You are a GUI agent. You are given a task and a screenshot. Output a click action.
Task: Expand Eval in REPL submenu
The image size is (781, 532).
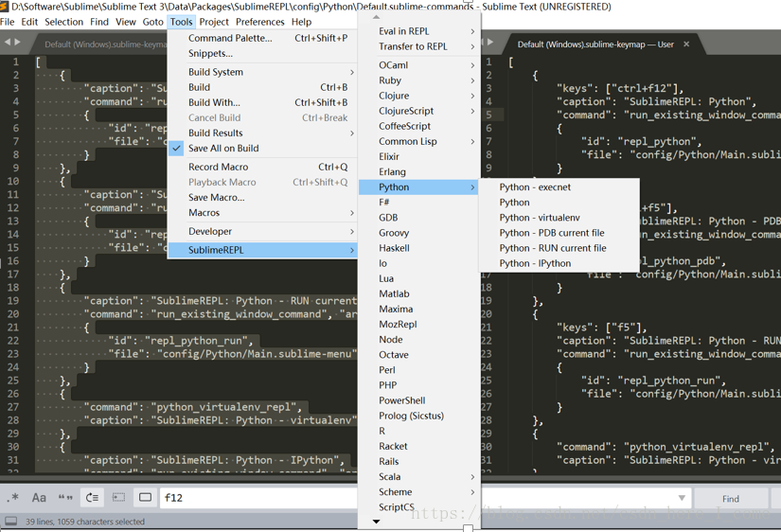pyautogui.click(x=418, y=31)
